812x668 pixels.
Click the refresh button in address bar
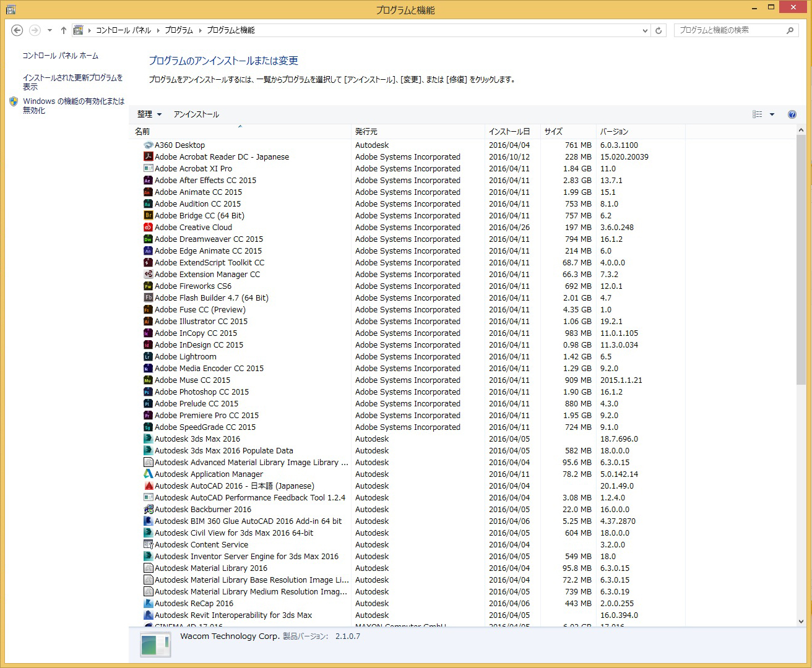[x=659, y=30]
